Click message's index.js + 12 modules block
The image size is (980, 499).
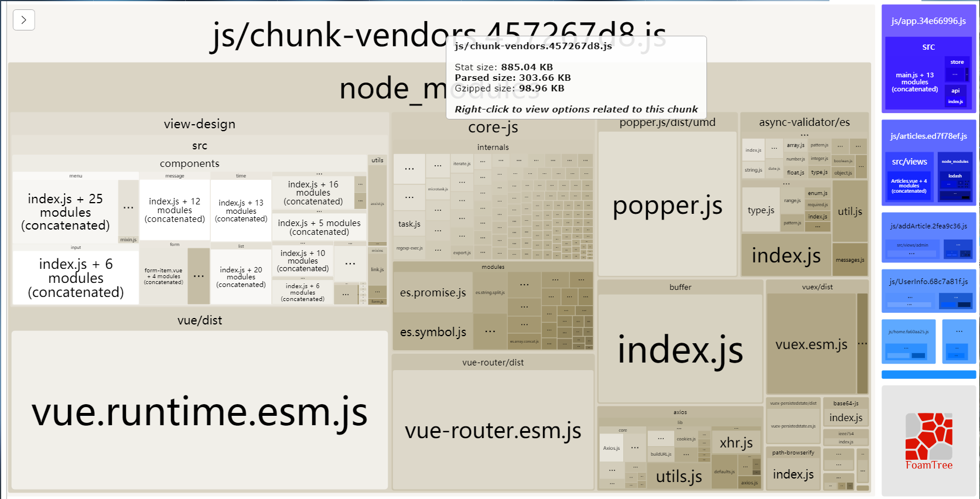[x=175, y=210]
